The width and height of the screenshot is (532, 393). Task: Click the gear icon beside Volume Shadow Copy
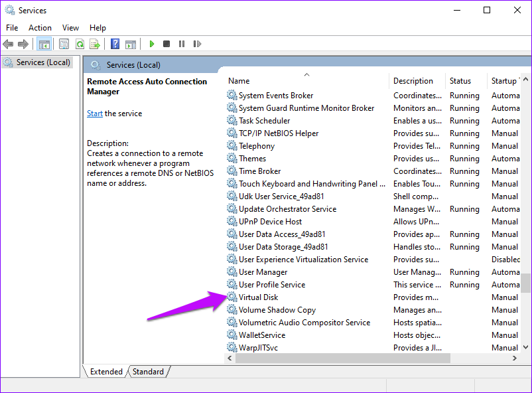click(232, 309)
